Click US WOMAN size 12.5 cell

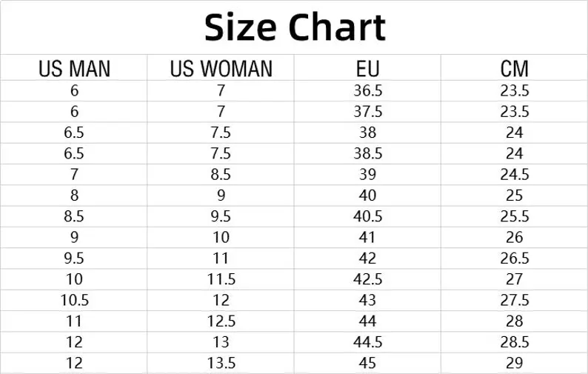221,321
